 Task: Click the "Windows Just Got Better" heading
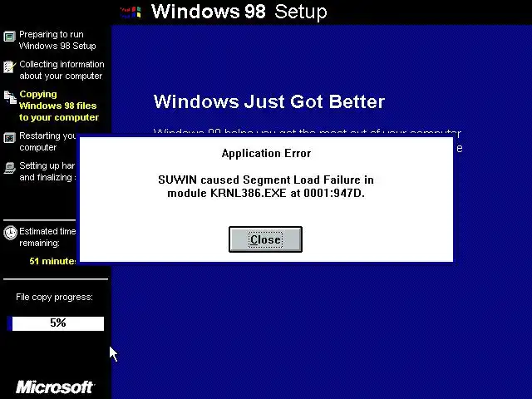click(269, 101)
